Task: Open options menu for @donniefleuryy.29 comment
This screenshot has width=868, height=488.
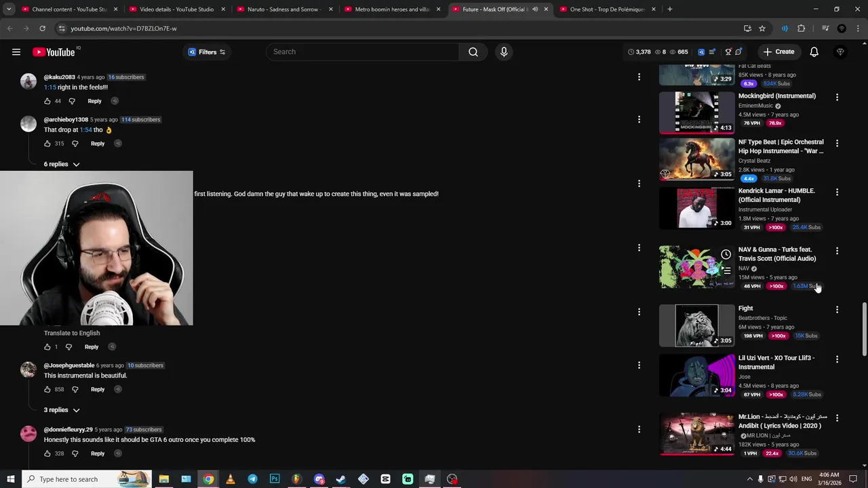Action: pyautogui.click(x=639, y=429)
